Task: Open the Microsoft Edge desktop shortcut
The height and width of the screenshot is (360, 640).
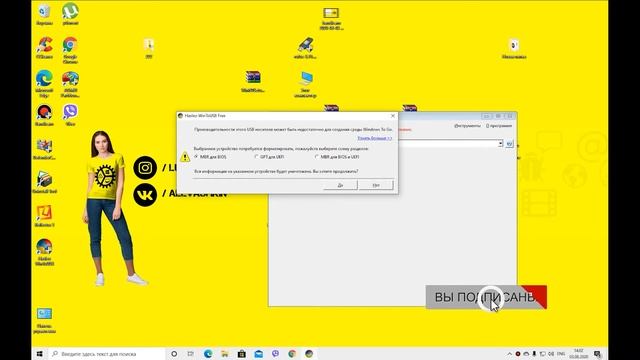Action: point(44,84)
